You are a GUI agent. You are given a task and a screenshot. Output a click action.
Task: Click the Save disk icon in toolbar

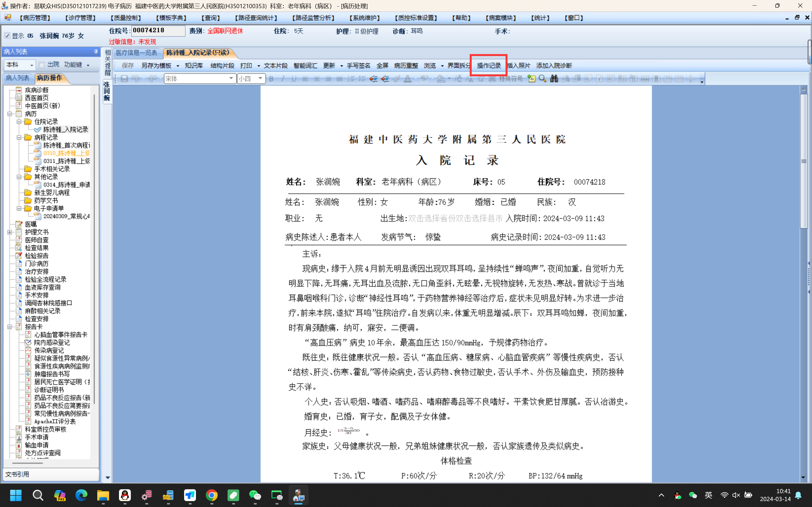click(x=124, y=79)
